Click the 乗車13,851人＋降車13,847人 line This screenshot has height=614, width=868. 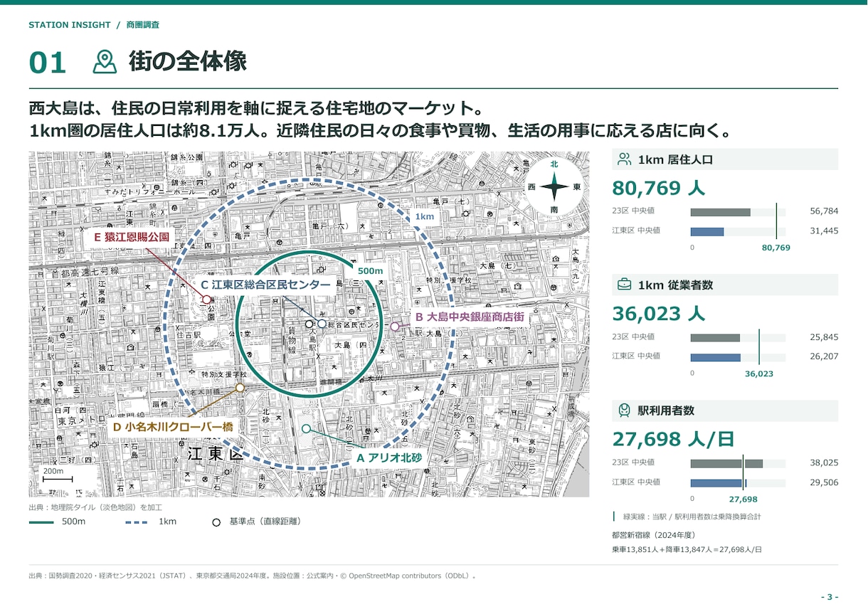point(687,550)
